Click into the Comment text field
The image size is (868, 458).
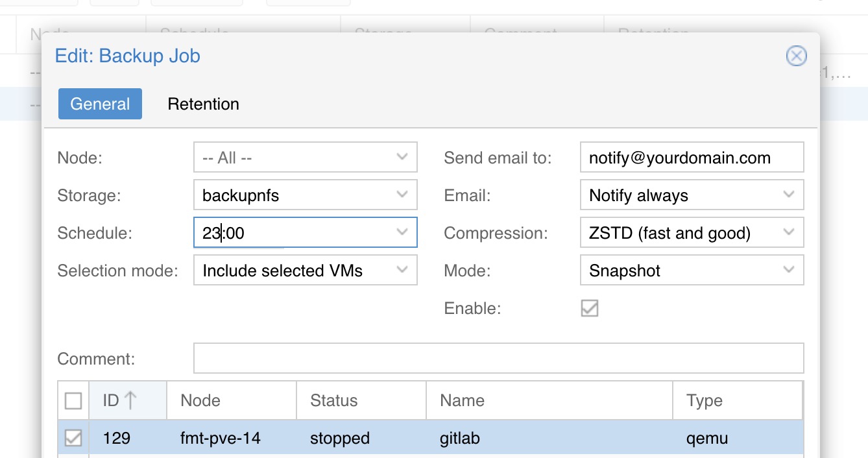point(498,359)
